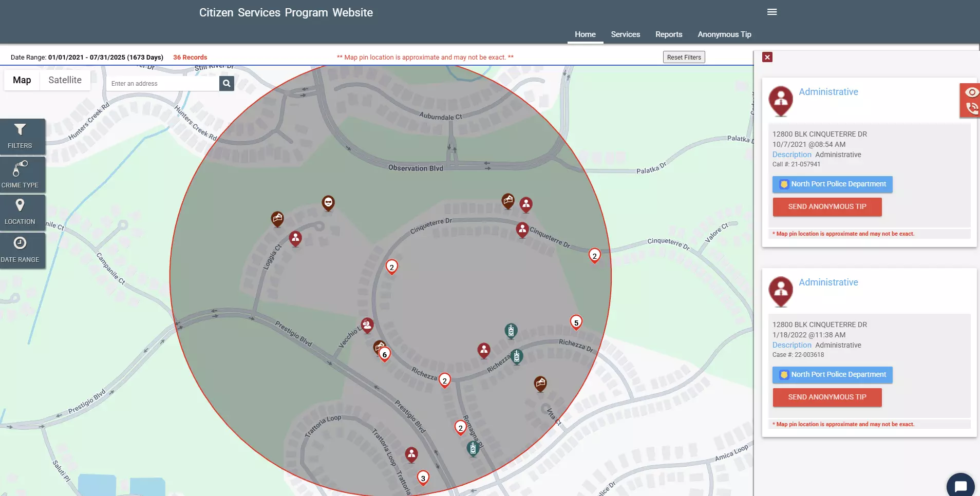Screen dimensions: 980x496
Task: Click the cluster pin 2 near Cinqueterre Dr circle
Action: click(x=391, y=267)
